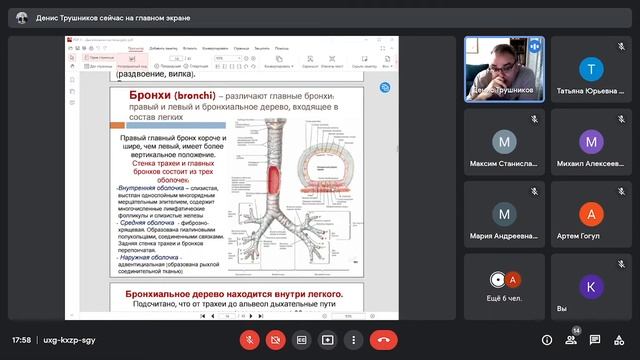
Task: Open the Добавить заметку tab
Action: [163, 48]
